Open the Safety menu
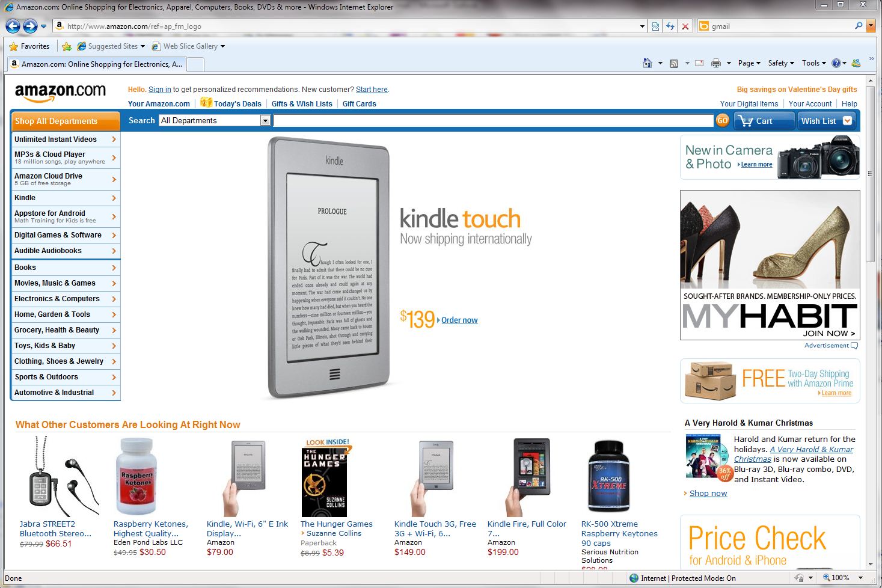Viewport: 882px width, 588px height. point(781,63)
